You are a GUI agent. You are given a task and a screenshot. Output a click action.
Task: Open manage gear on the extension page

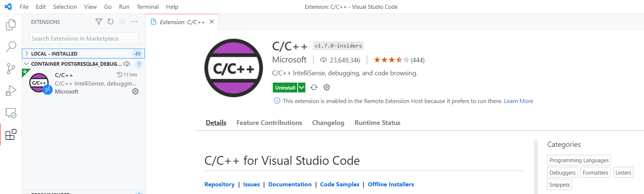point(327,88)
